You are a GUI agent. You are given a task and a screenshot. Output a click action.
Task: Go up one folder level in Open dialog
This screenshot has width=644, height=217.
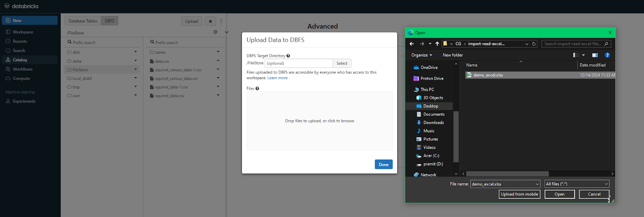tap(437, 44)
